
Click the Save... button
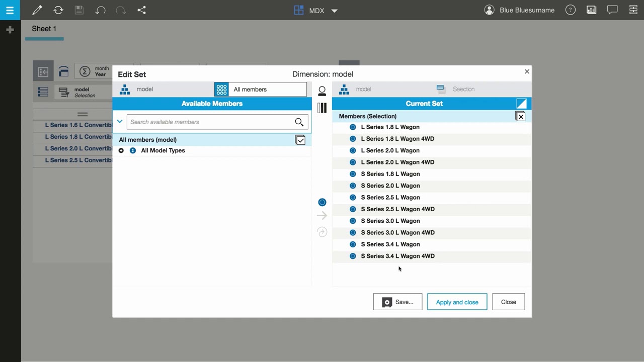pyautogui.click(x=397, y=302)
